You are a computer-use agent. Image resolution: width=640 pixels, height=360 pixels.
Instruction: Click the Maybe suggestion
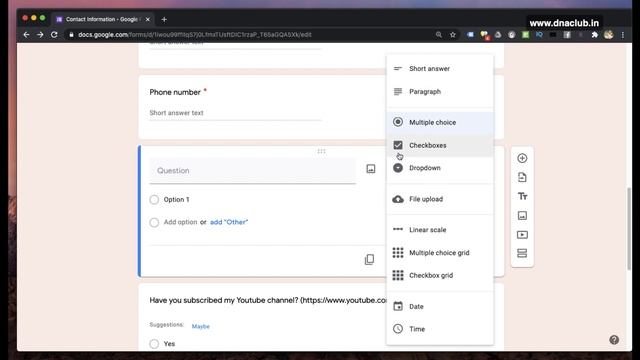click(x=200, y=326)
